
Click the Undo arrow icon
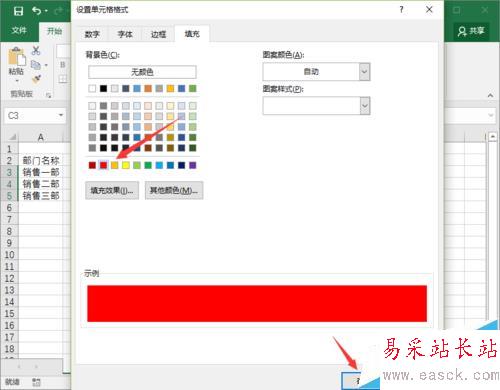coord(36,11)
